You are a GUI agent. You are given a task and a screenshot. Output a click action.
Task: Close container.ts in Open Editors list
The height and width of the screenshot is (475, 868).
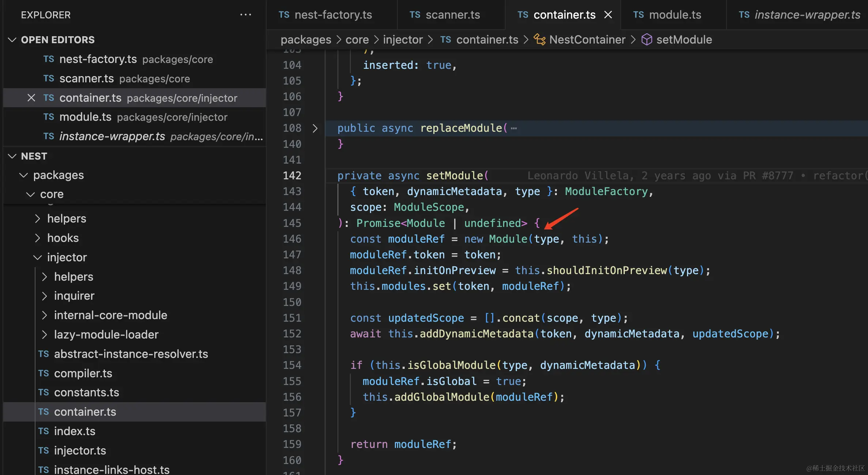pos(31,98)
